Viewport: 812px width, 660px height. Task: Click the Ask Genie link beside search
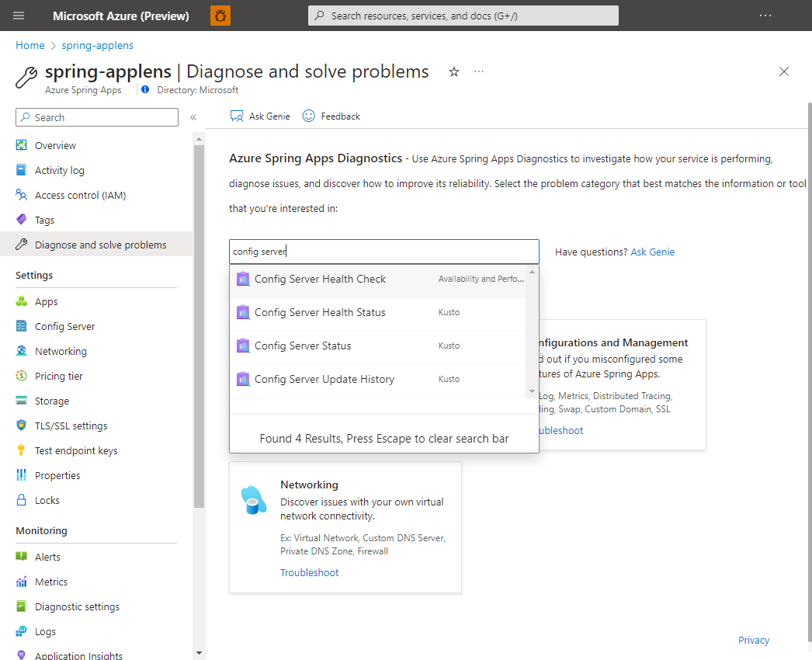click(652, 252)
